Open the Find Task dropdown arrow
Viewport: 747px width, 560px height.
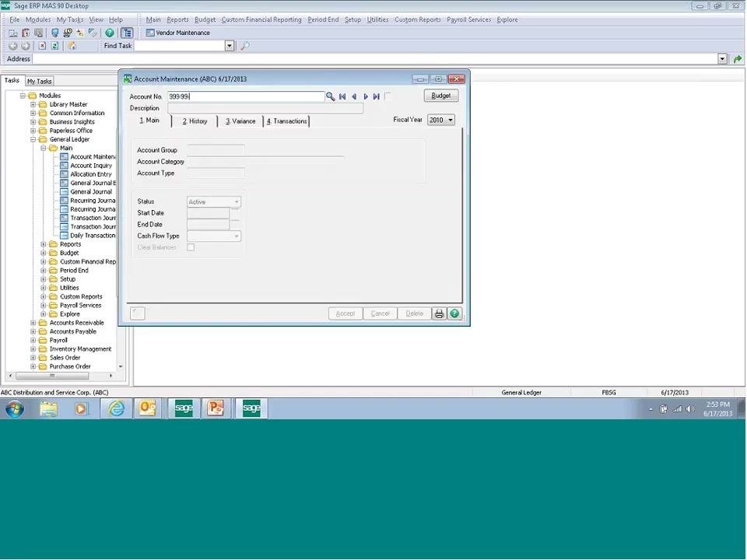(x=229, y=46)
